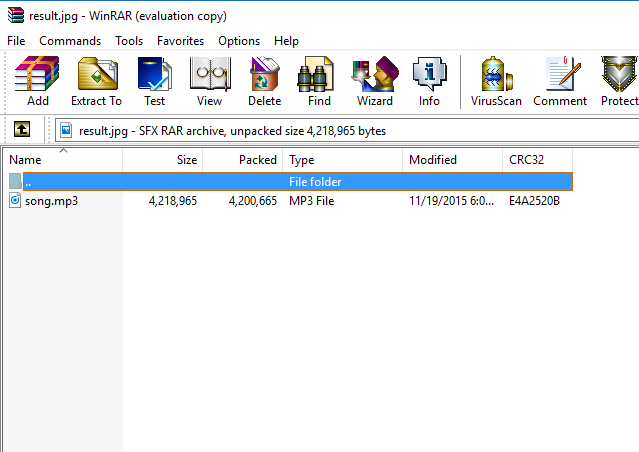
Task: Click the 4,218,965 size value
Action: pos(173,201)
